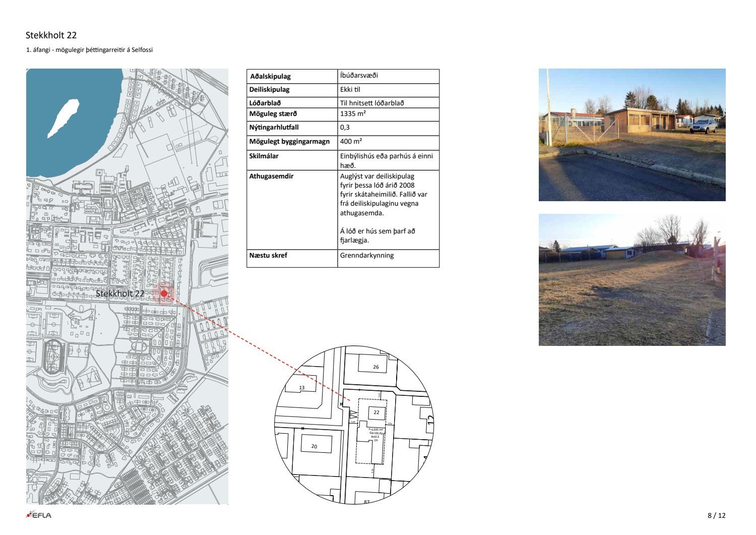Click the Grenndarkynning next-steps cell

[x=367, y=256]
